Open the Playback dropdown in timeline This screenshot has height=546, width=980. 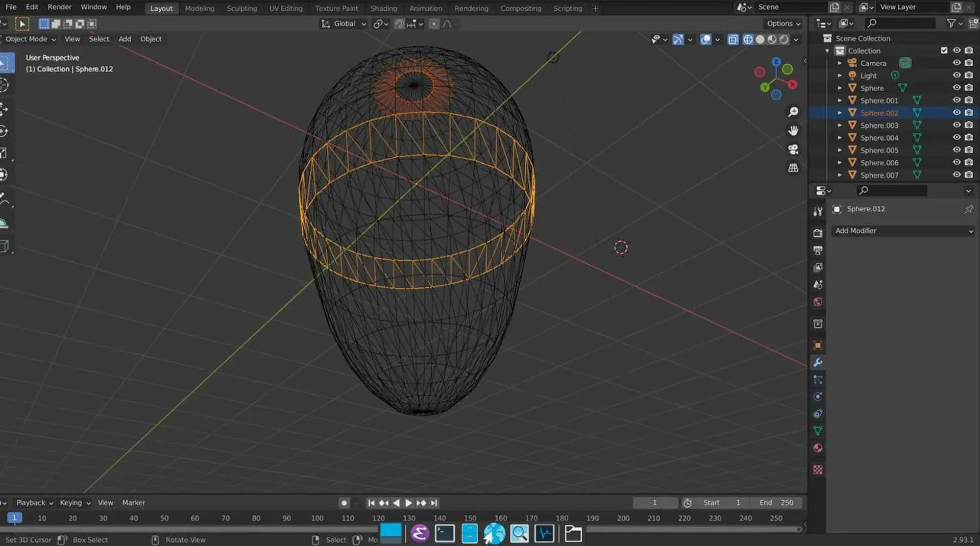click(x=35, y=503)
